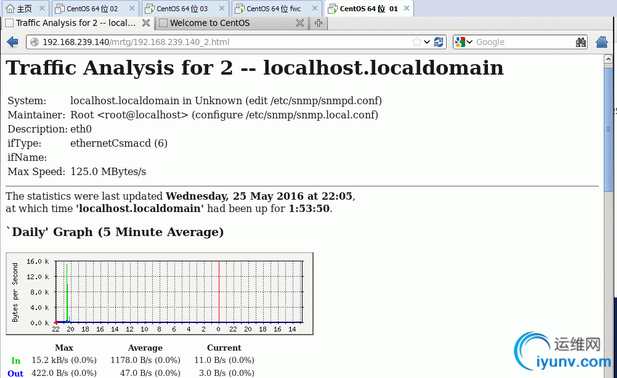617x378 pixels.
Task: Close the CentOS 64 位 02 VM tab
Action: click(x=132, y=8)
